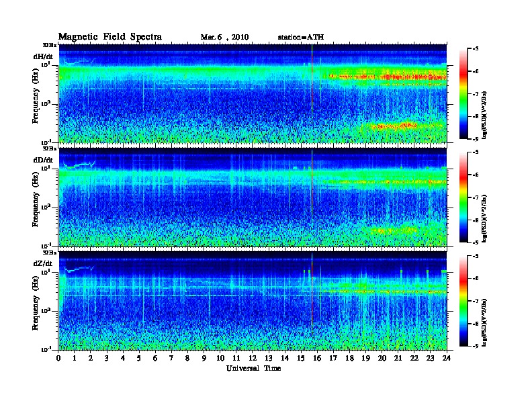Click hour tick label 3 on time axis
The height and width of the screenshot is (411, 532).
[x=107, y=358]
